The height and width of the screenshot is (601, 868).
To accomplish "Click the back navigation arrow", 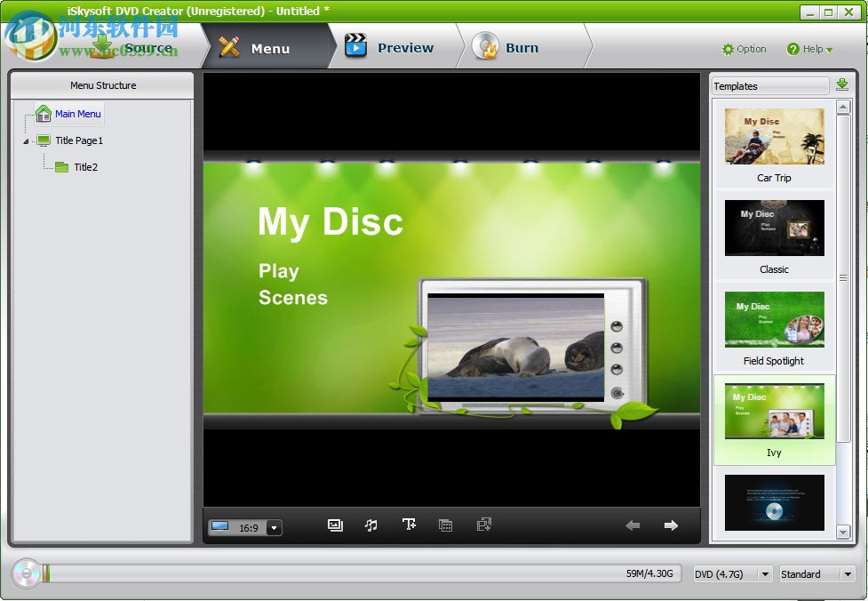I will click(x=633, y=525).
